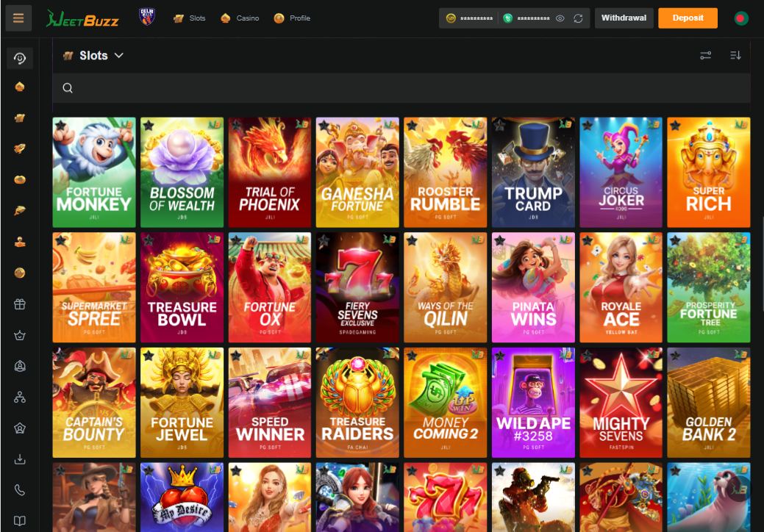Refresh the wallet balance with the circular arrows icon
Image resolution: width=764 pixels, height=532 pixels.
(x=578, y=18)
